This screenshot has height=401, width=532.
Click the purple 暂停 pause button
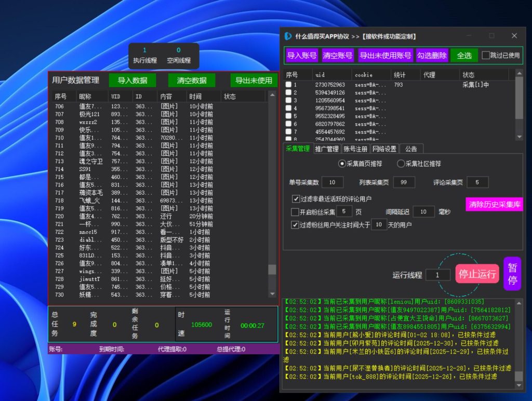click(512, 274)
